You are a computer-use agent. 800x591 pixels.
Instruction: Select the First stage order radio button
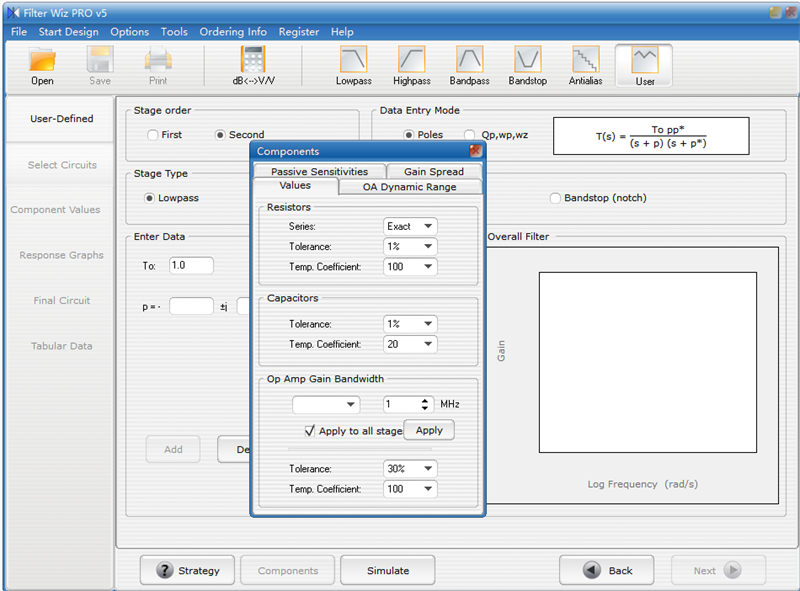pyautogui.click(x=152, y=135)
